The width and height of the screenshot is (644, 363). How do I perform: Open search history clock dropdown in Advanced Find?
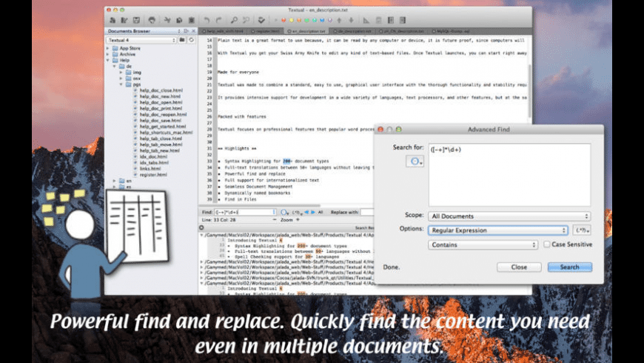pos(415,161)
